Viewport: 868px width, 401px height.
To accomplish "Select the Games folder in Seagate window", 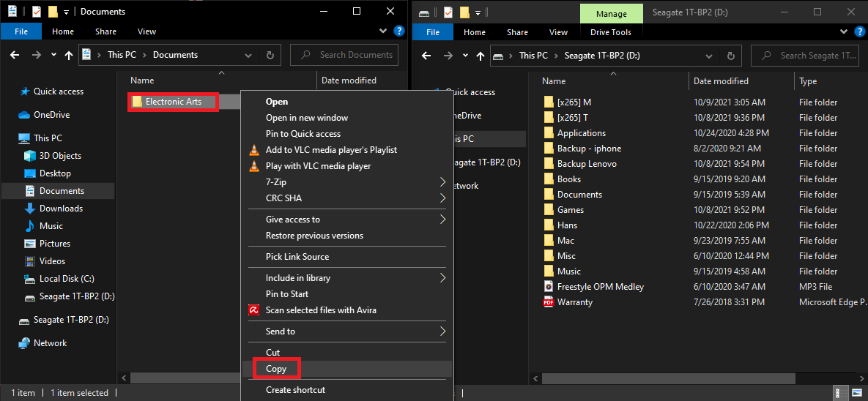I will (570, 209).
